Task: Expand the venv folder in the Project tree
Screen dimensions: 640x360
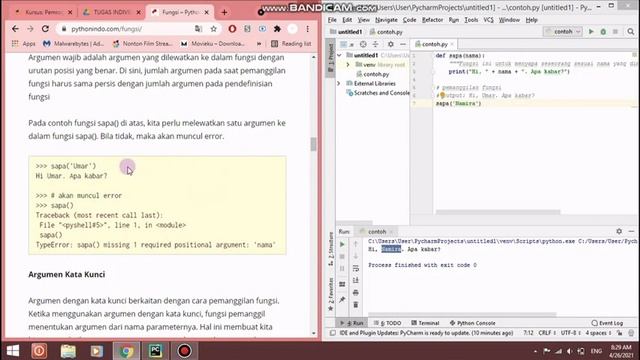Action: click(x=348, y=64)
